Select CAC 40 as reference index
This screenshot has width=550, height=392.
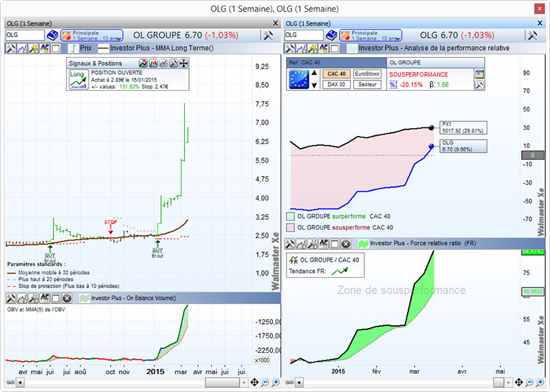pos(336,74)
